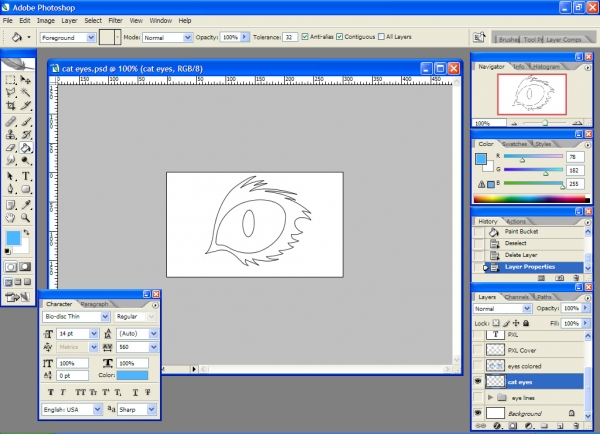
Task: Select the Clone Stamp tool
Action: (10, 134)
